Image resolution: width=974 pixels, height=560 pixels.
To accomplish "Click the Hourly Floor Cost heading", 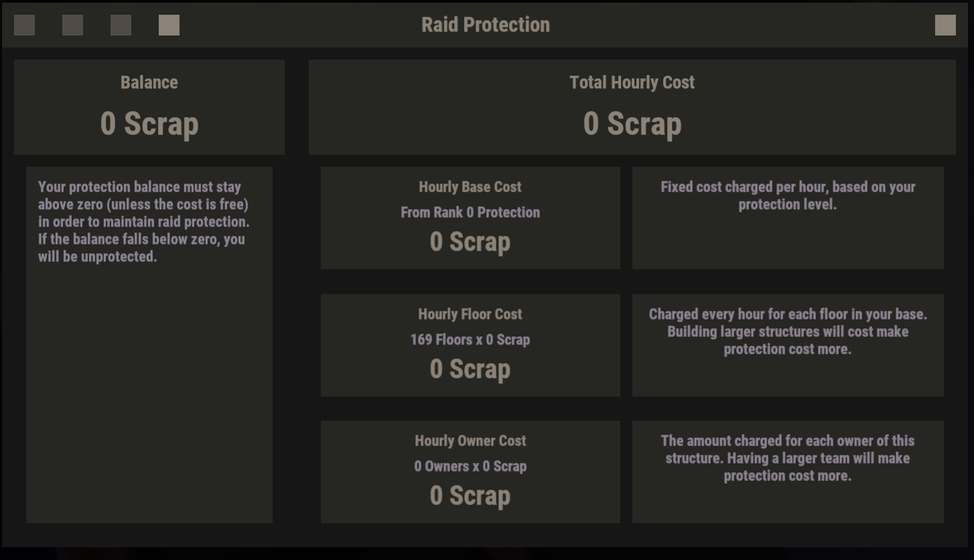I will tap(470, 314).
